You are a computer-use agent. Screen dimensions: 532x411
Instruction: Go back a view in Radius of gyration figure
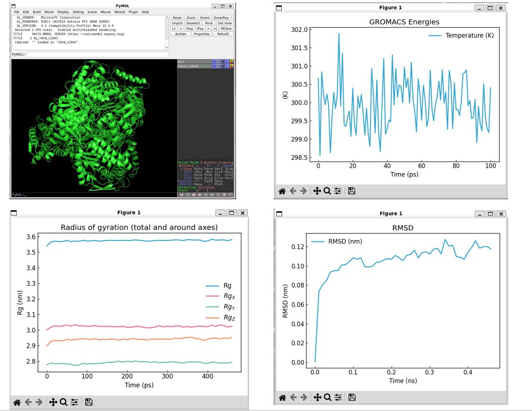(28, 402)
